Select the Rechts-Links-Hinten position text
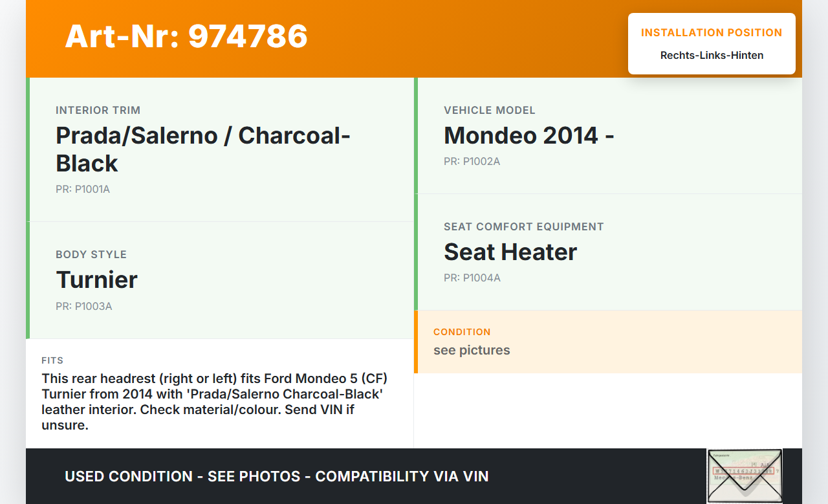This screenshot has height=504, width=828. point(712,56)
